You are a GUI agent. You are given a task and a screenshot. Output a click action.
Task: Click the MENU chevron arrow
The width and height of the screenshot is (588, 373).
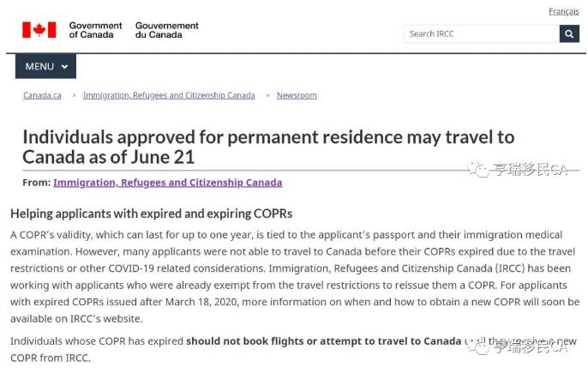64,67
